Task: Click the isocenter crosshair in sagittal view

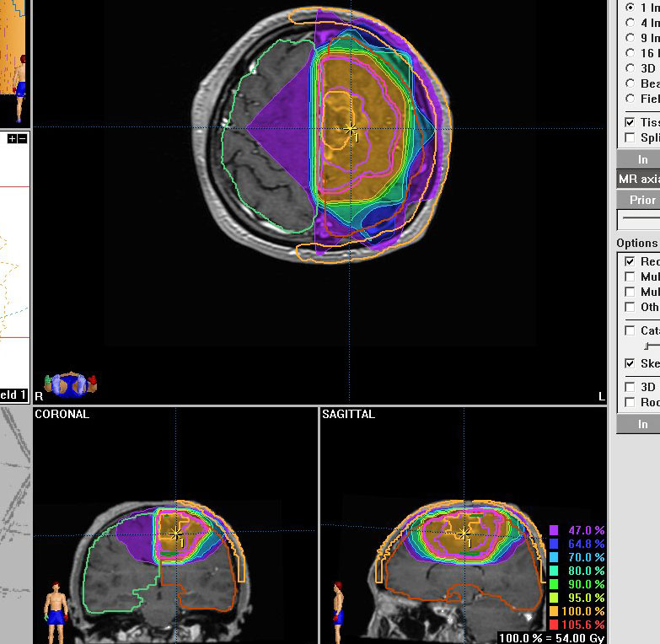Action: [x=464, y=533]
